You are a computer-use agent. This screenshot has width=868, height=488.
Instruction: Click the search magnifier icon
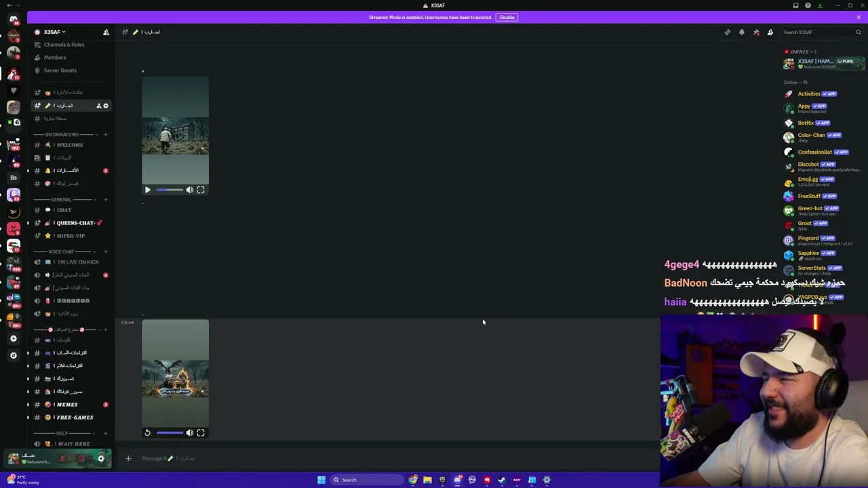[x=859, y=32]
